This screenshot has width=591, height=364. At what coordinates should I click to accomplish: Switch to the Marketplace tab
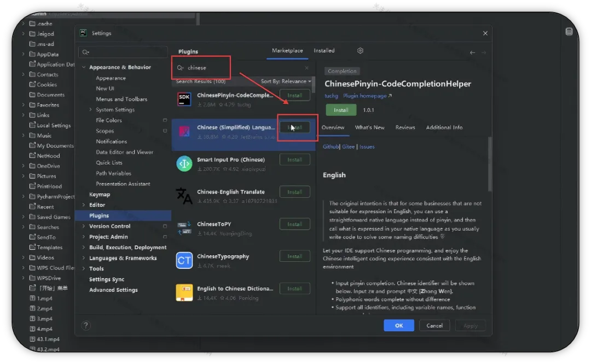point(287,50)
